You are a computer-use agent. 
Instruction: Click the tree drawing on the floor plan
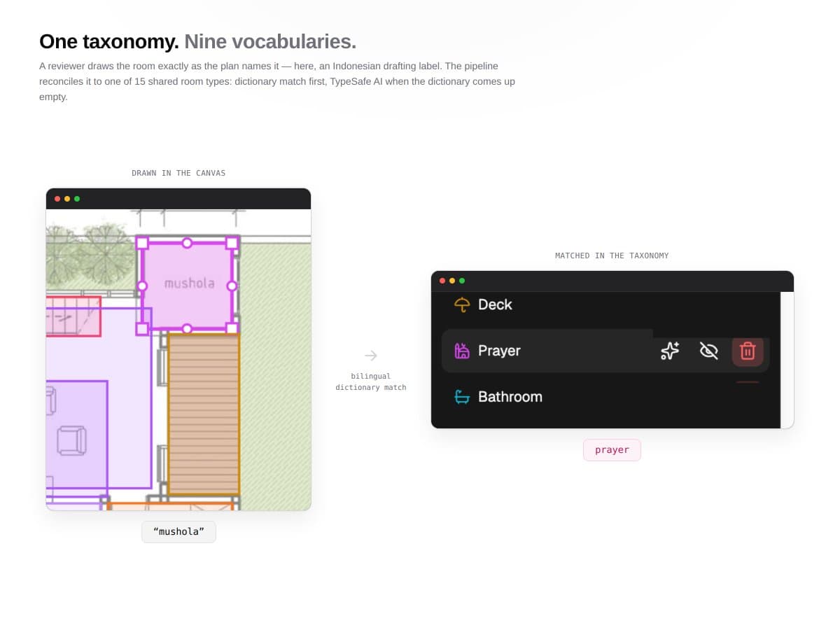pyautogui.click(x=105, y=254)
